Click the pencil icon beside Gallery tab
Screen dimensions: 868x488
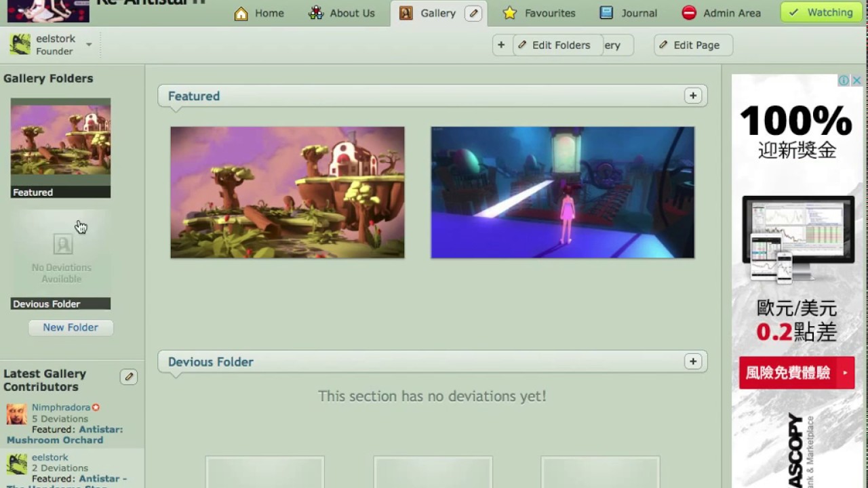pyautogui.click(x=475, y=13)
